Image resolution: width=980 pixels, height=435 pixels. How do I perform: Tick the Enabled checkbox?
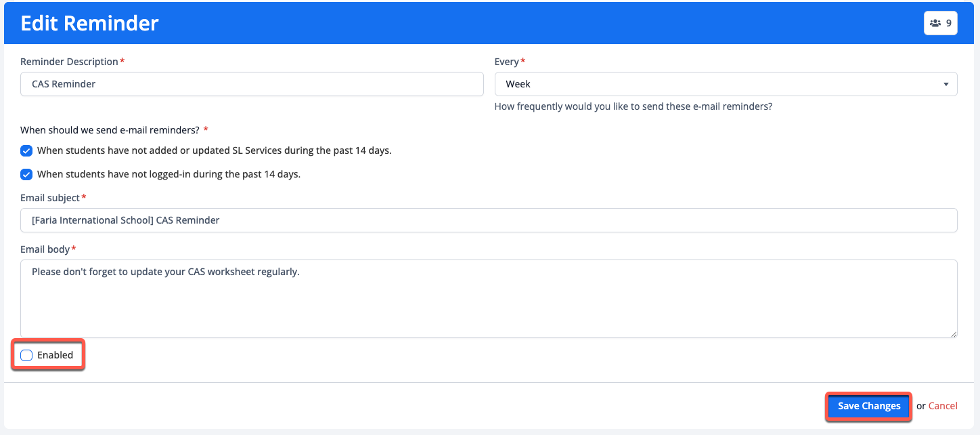(x=26, y=356)
